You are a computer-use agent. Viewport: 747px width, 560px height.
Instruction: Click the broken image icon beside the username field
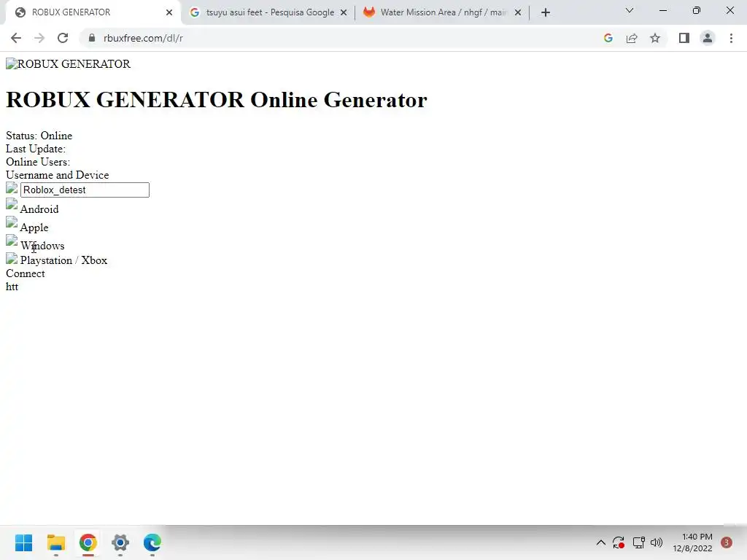pyautogui.click(x=12, y=187)
